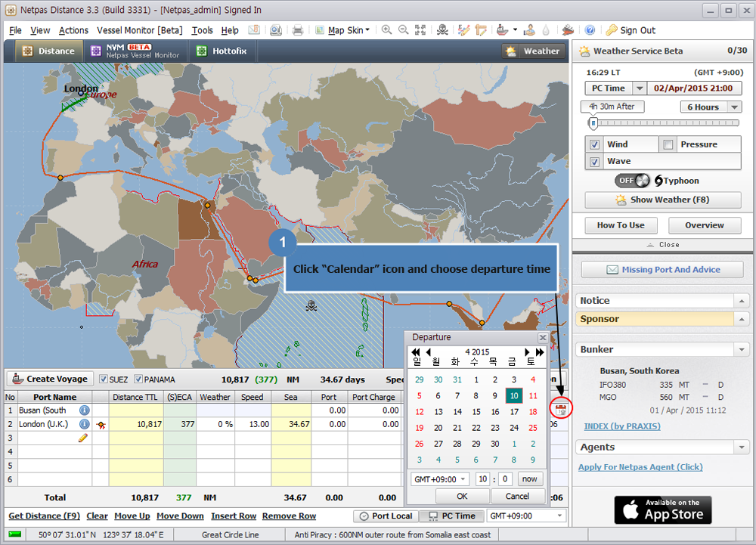The height and width of the screenshot is (545, 756).
Task: Click the red route icon in London row
Action: tap(101, 425)
